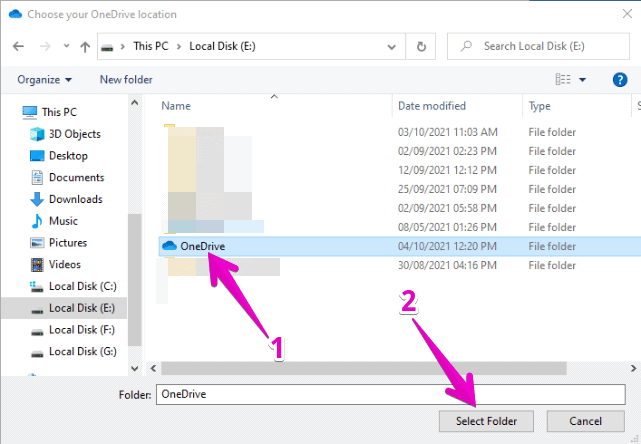The image size is (641, 444).
Task: Click the Folder name input field
Action: [390, 394]
